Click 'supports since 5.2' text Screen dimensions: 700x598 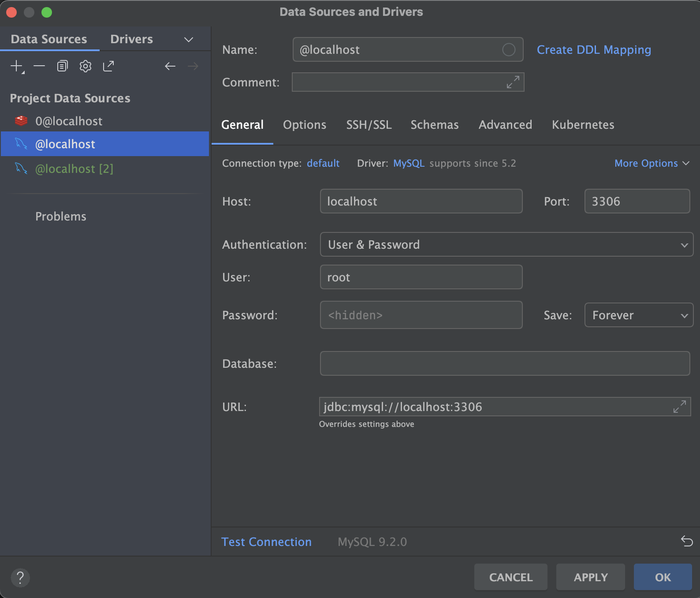click(x=473, y=163)
